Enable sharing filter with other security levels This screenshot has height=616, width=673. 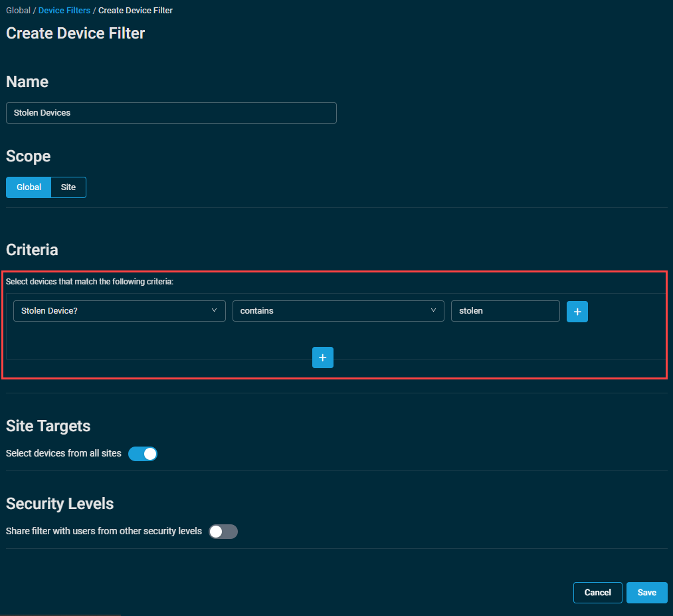[223, 532]
